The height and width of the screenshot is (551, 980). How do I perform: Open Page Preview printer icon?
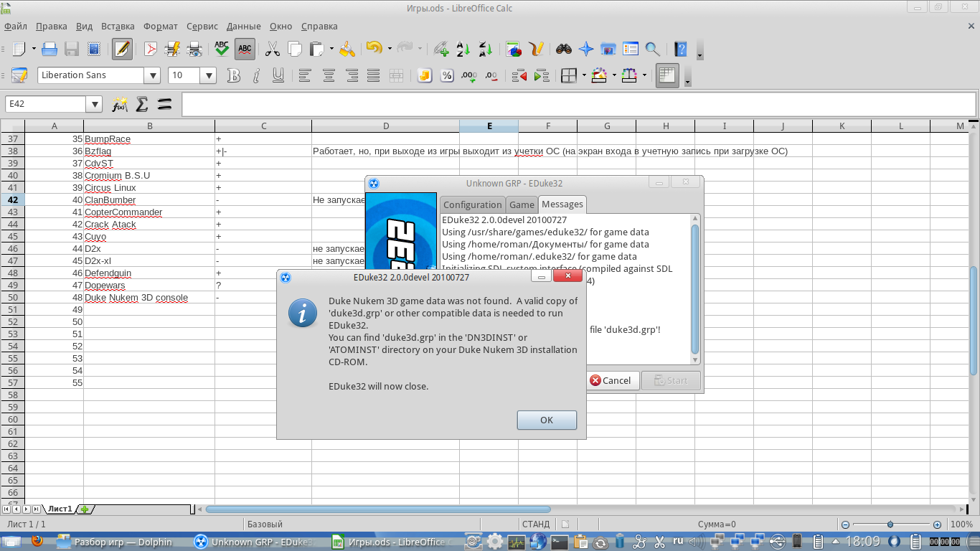tap(194, 49)
